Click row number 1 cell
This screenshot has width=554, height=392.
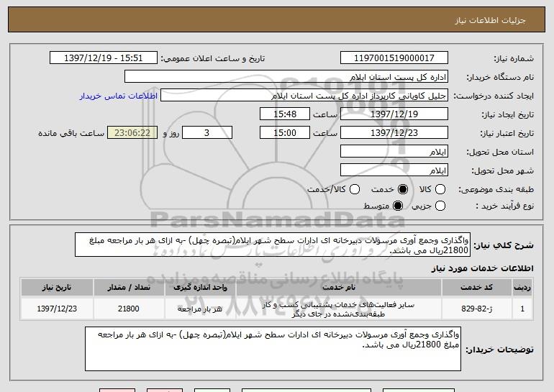click(522, 309)
